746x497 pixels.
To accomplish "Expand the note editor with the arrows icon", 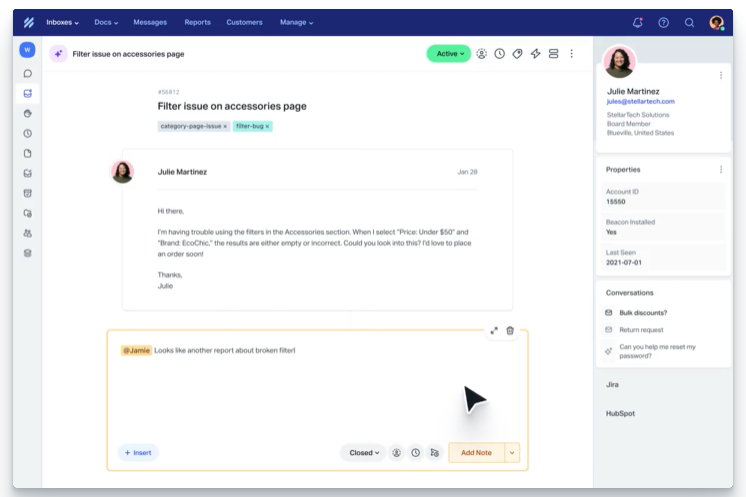I will coord(494,331).
